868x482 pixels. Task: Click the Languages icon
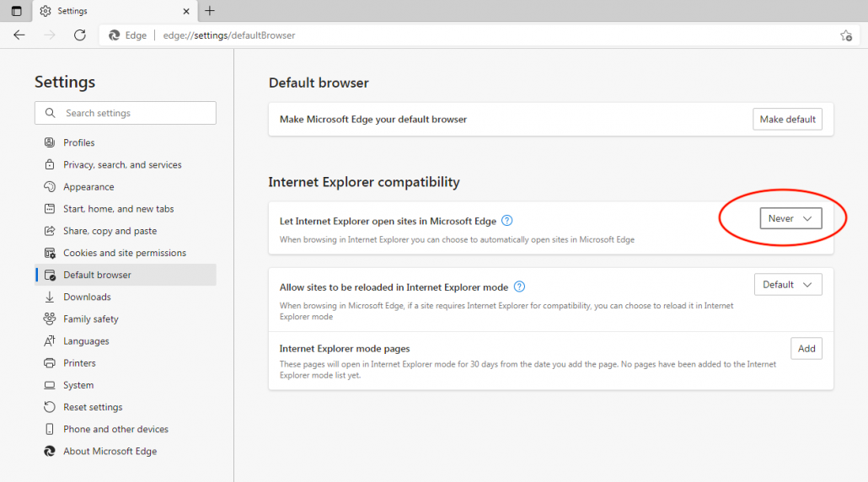50,341
